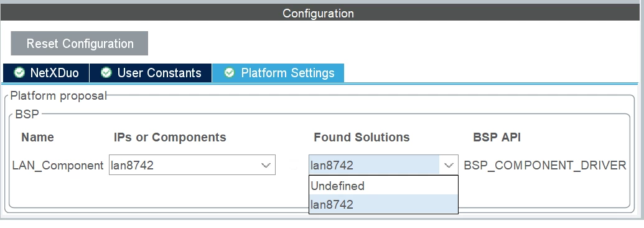Open the IPs or Components lan8742 dropdown

coord(192,165)
